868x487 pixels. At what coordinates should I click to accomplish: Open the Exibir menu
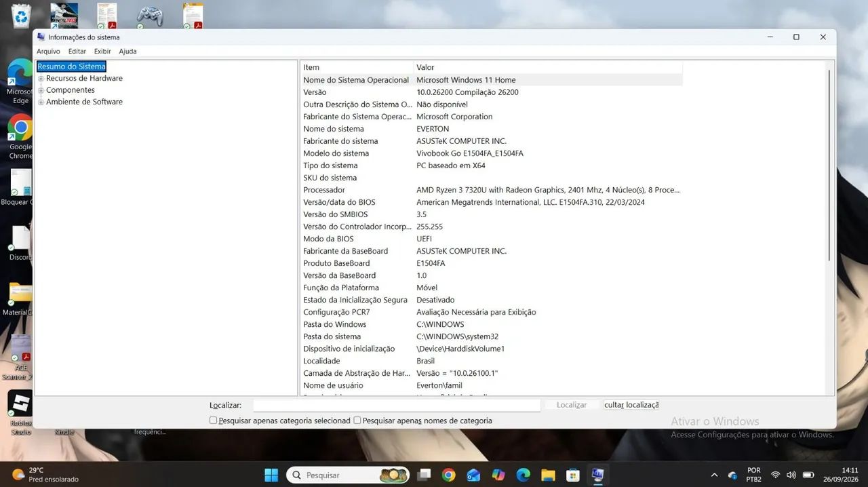pos(102,52)
